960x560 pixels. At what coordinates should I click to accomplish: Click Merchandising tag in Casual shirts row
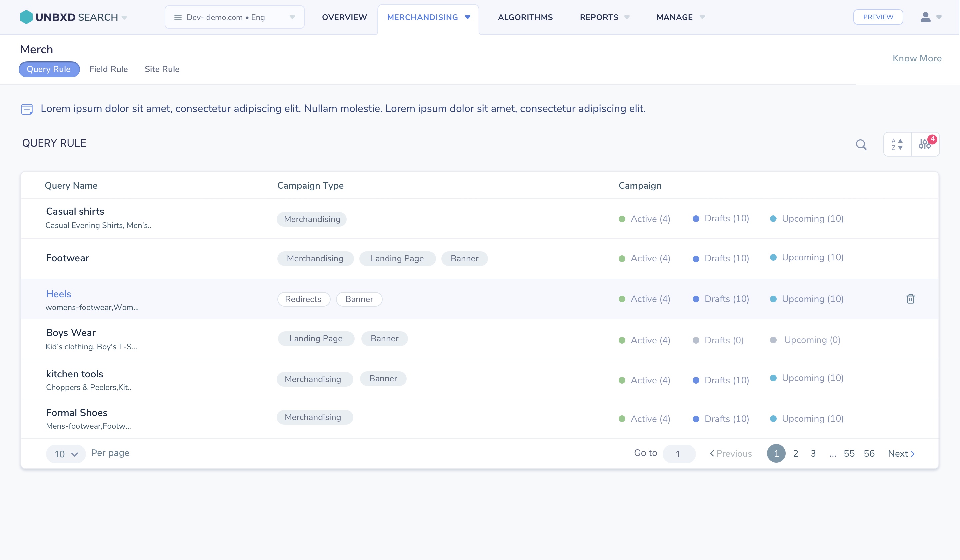tap(312, 219)
